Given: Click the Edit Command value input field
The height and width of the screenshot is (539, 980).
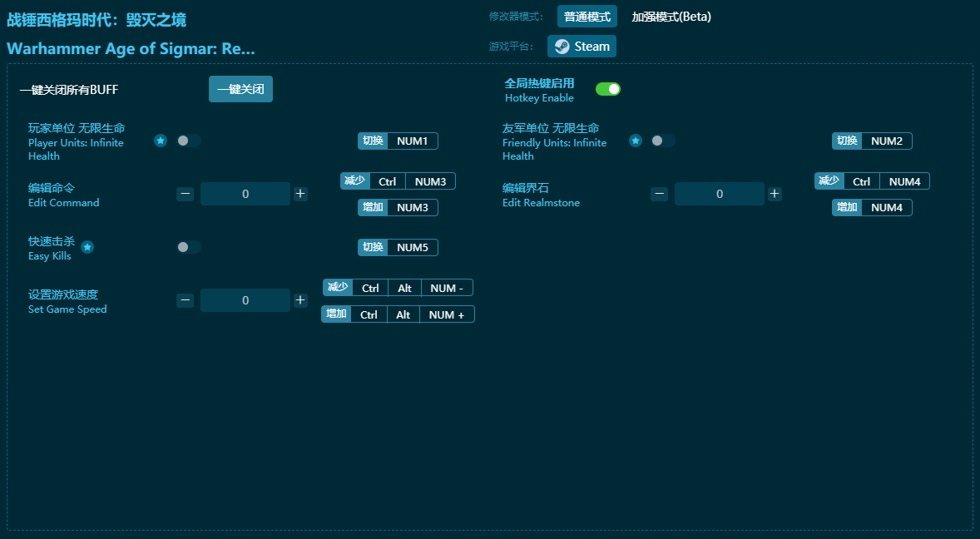Looking at the screenshot, I should [245, 194].
